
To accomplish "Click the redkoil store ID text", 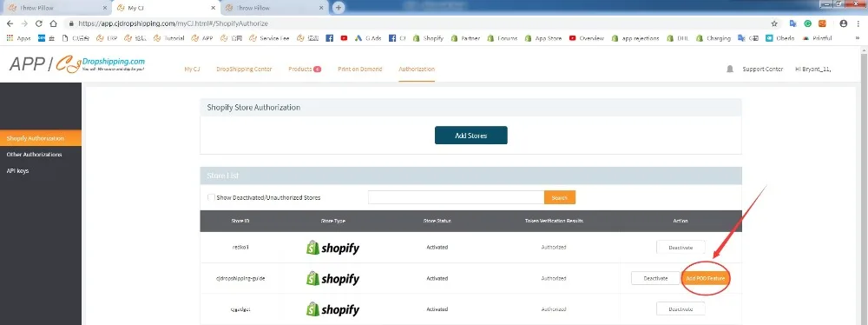I will click(x=240, y=248).
